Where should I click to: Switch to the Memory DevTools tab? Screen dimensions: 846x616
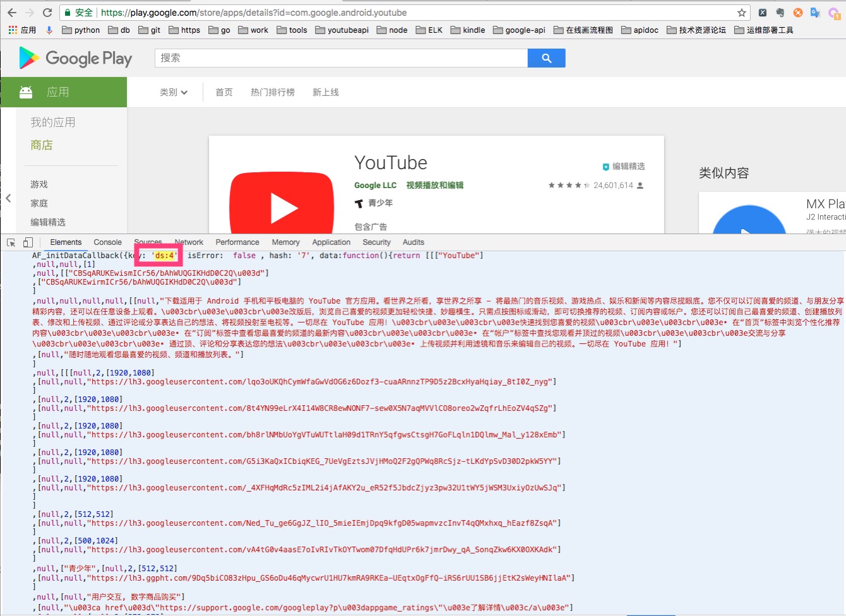pos(285,242)
